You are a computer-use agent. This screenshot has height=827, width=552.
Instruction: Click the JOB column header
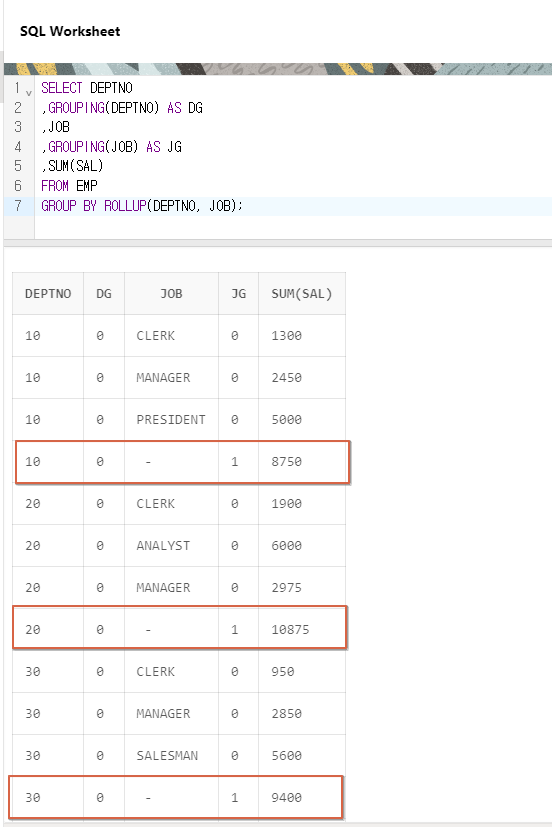171,294
